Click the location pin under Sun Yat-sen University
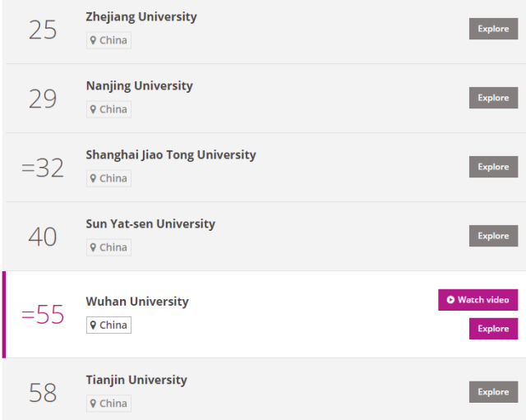The width and height of the screenshot is (526, 420). (94, 247)
